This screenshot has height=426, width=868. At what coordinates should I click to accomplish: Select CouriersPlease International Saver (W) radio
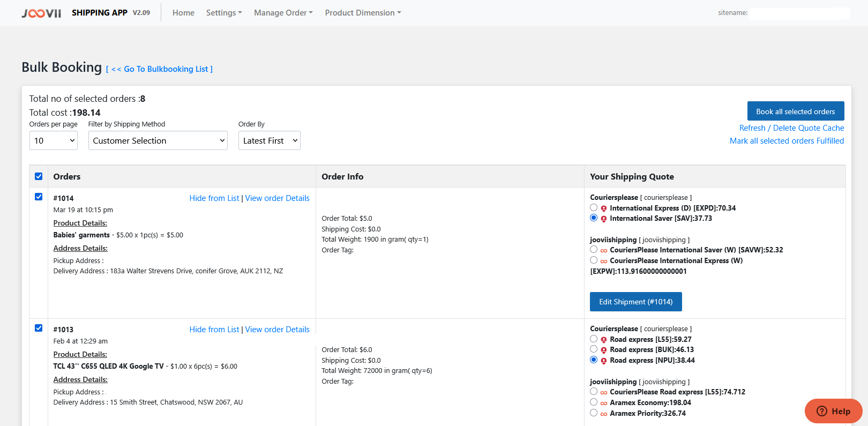(x=594, y=249)
